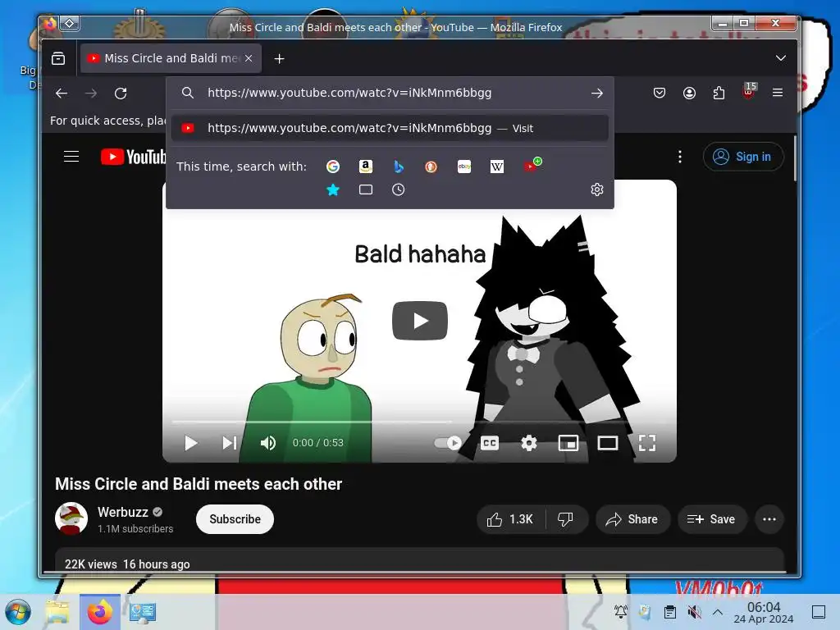The width and height of the screenshot is (840, 630).
Task: Click the URL address field
Action: pos(391,93)
